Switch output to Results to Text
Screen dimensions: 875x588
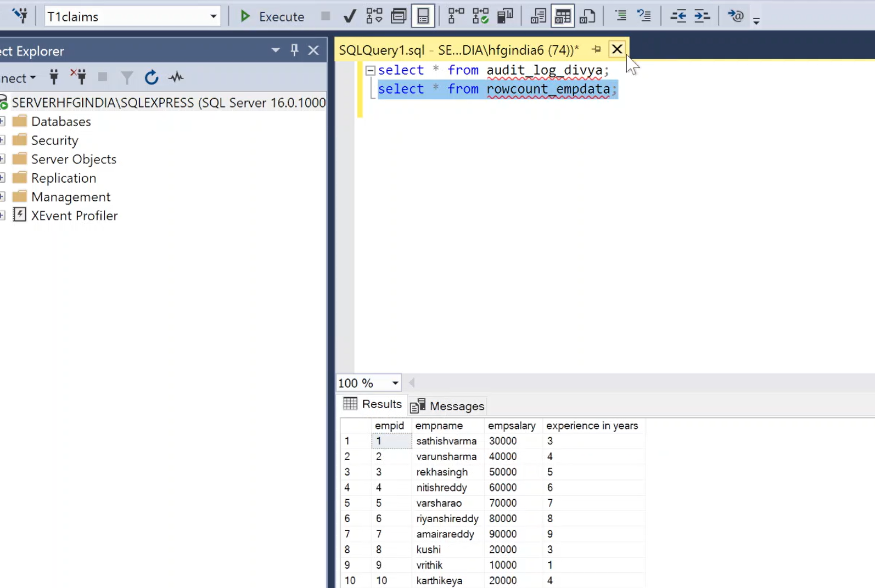coord(538,16)
